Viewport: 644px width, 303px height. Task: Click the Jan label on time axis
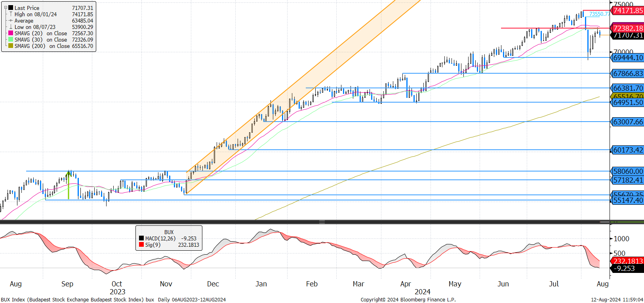[x=261, y=284]
